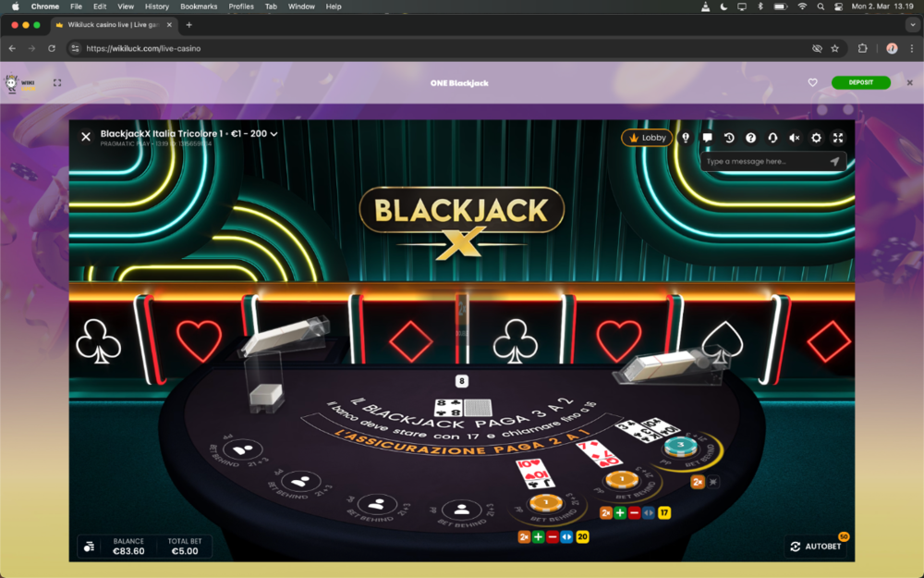Viewport: 924px width, 578px height.
Task: Open the lightbulb tips icon
Action: [686, 138]
